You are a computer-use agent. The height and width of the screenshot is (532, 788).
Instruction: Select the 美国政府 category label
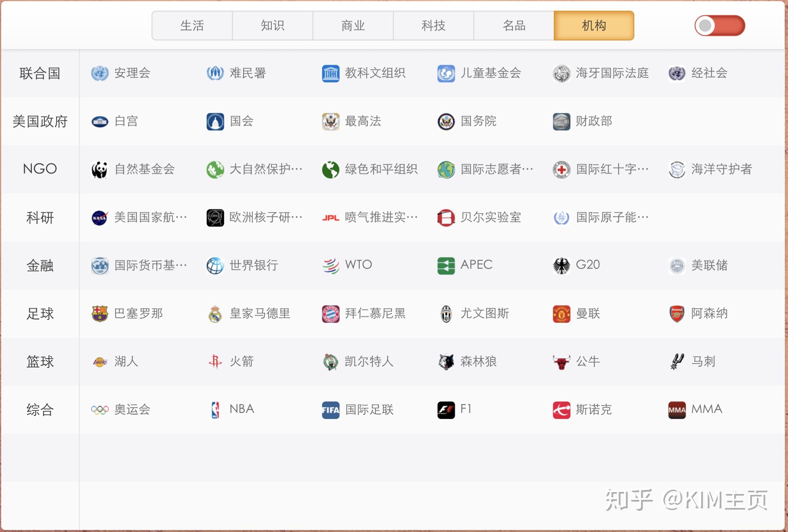(x=40, y=122)
